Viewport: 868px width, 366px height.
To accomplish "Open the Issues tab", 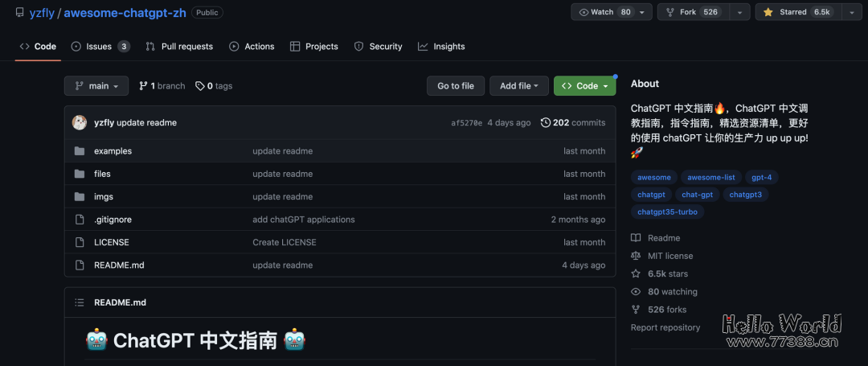I will [x=100, y=47].
